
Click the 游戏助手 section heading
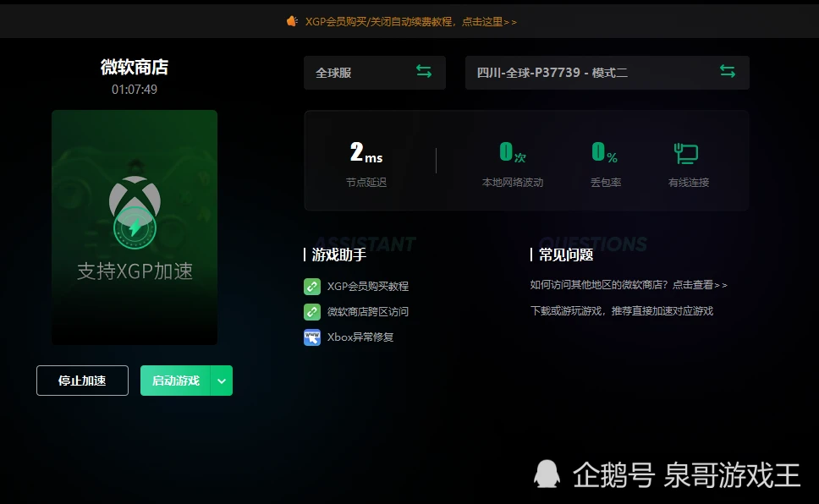pyautogui.click(x=338, y=255)
